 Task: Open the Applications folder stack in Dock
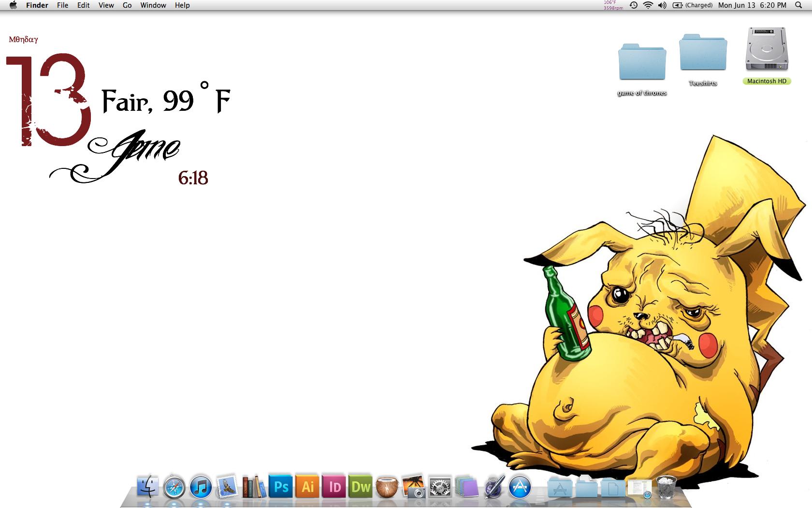(x=560, y=487)
